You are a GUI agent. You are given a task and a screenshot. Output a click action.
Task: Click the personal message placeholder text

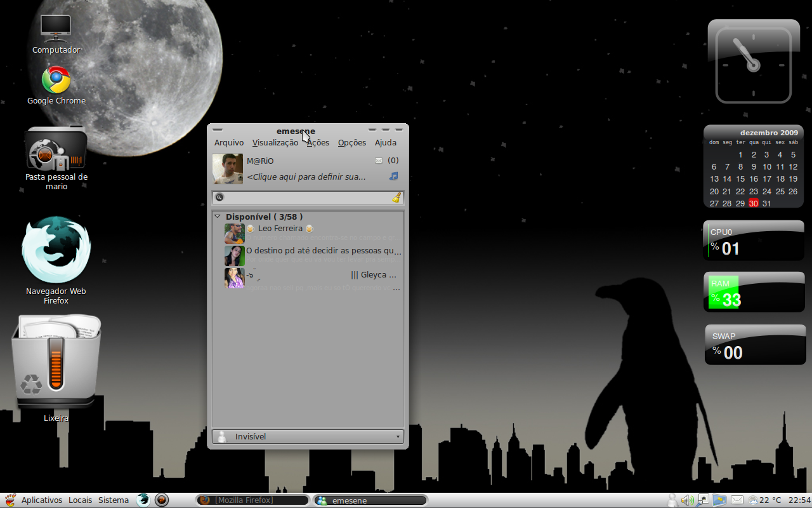tap(306, 177)
